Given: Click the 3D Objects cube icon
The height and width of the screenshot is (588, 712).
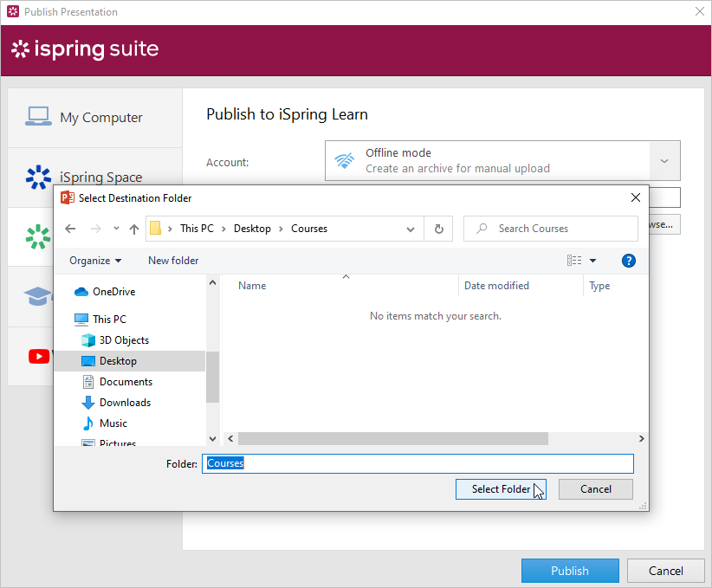Looking at the screenshot, I should pos(88,340).
